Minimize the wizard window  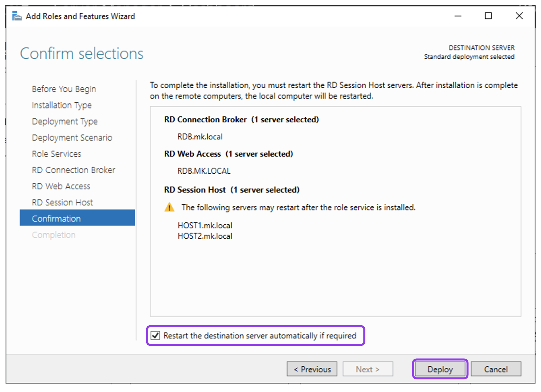(458, 16)
